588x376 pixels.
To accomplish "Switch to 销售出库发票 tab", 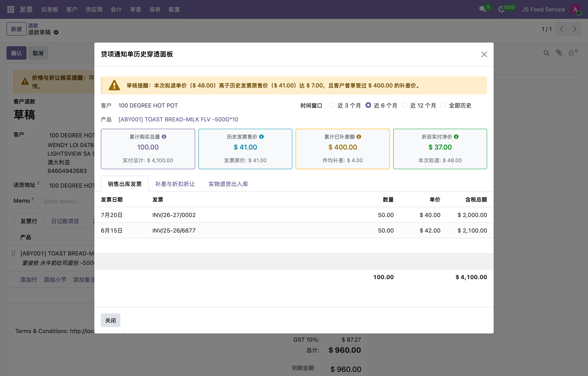I will click(x=125, y=184).
